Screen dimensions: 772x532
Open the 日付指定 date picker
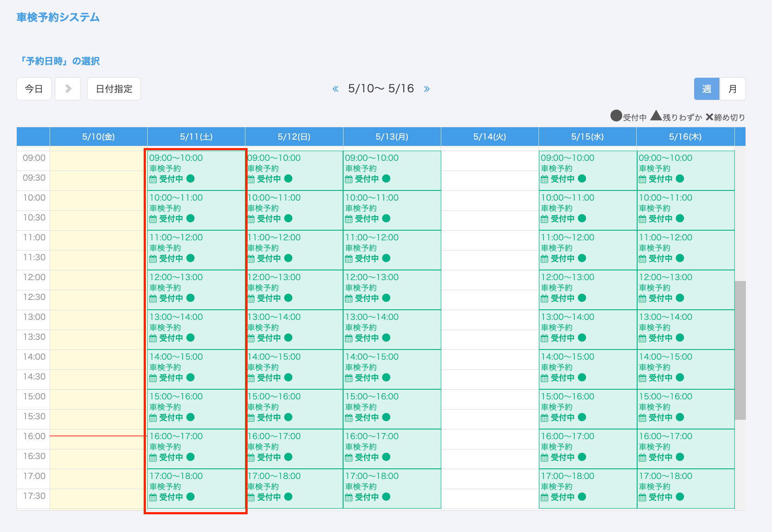(x=114, y=89)
